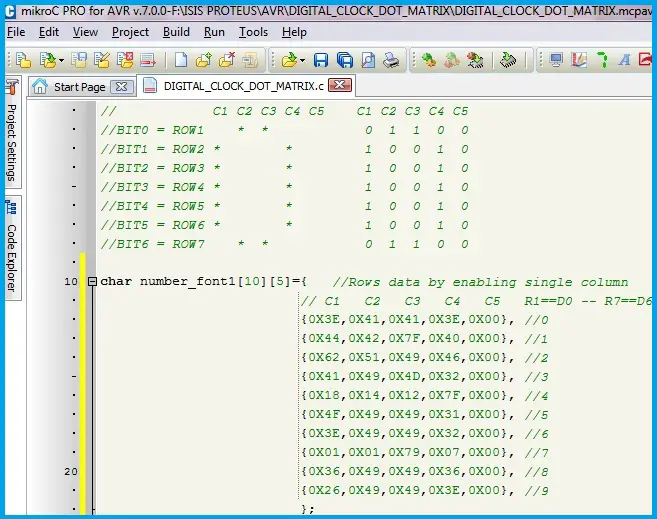Create a new blank file

tap(181, 60)
